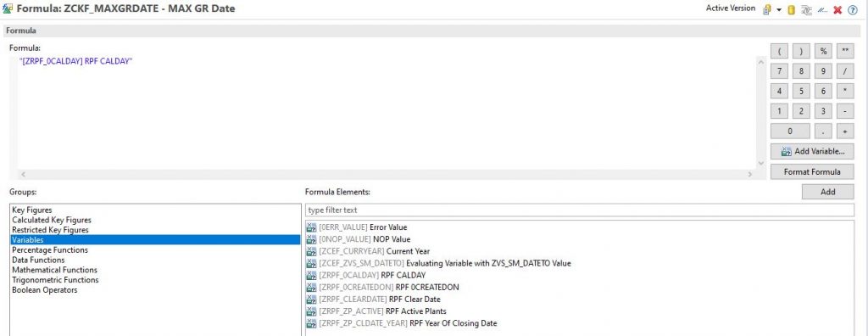Viewport: 868px width, 336px height.
Task: Click the multiplication * operator button
Action: (x=845, y=91)
